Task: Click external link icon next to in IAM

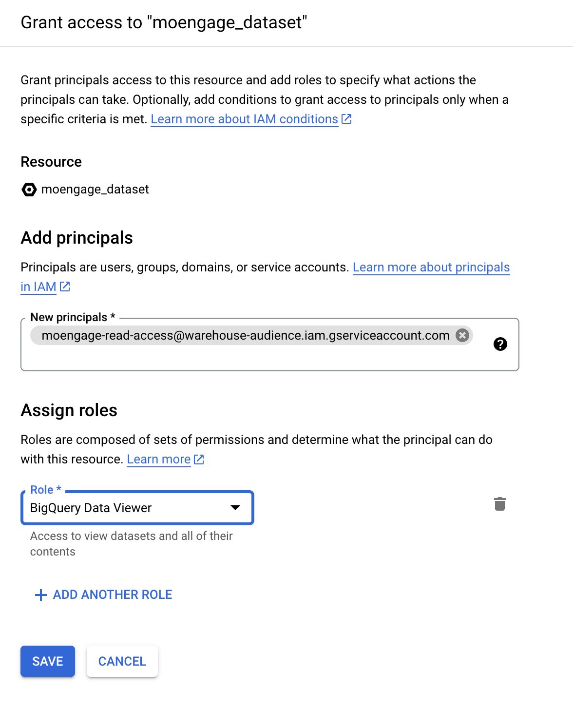Action: (x=65, y=287)
